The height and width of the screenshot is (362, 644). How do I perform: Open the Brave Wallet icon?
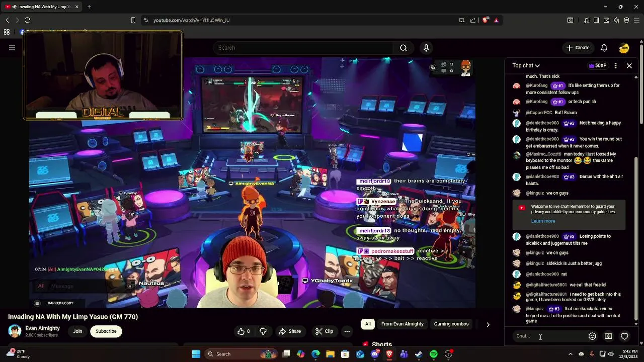pos(606,20)
